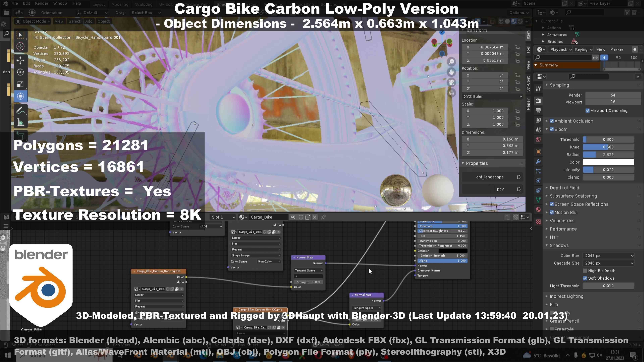
Task: Adjust the Bloom Radius slider
Action: (608, 155)
